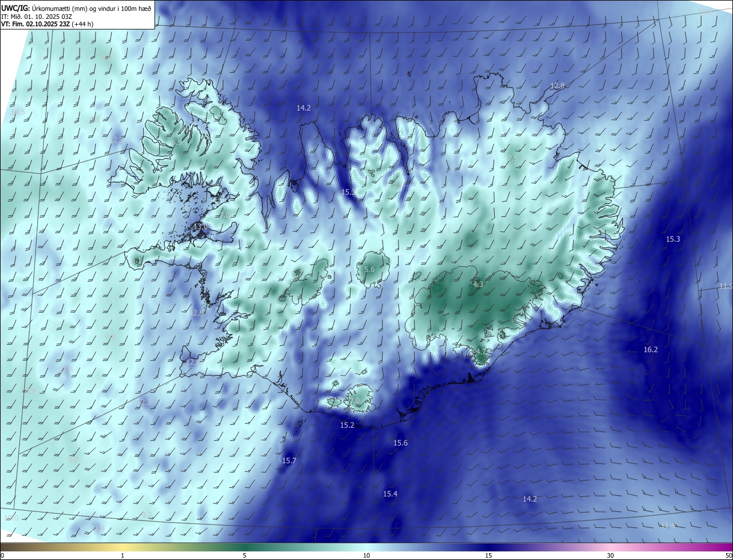This screenshot has width=733, height=560.
Task: Click the 16.2 value label
Action: click(x=651, y=349)
